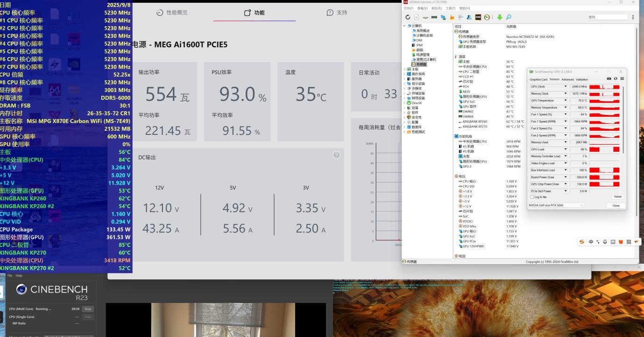Open the Fan 1 Speed (RPM) sensor dropdown

(566, 121)
